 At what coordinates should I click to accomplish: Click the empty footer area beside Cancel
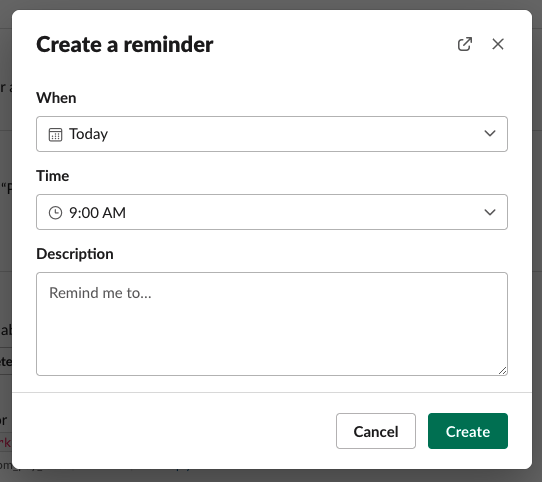point(173,431)
